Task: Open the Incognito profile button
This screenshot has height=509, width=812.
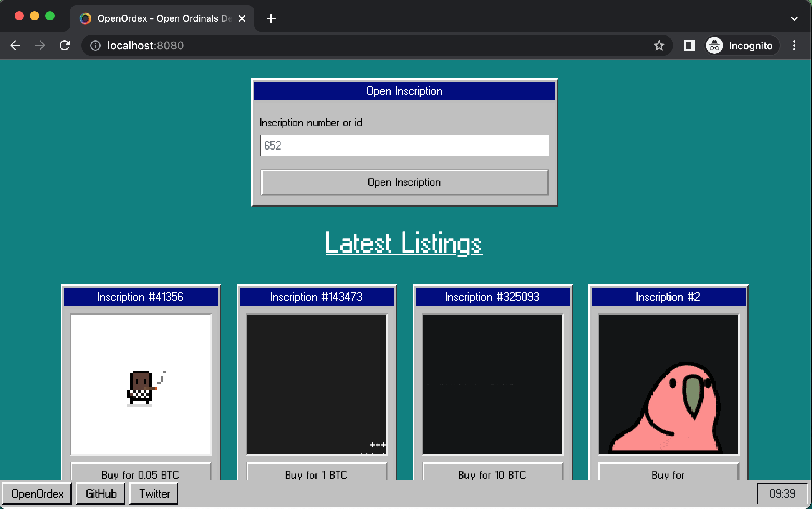Action: point(742,46)
